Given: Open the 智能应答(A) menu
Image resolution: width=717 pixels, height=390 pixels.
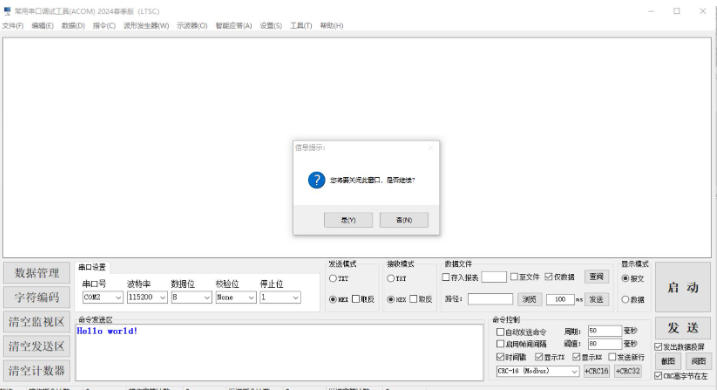Looking at the screenshot, I should (234, 26).
